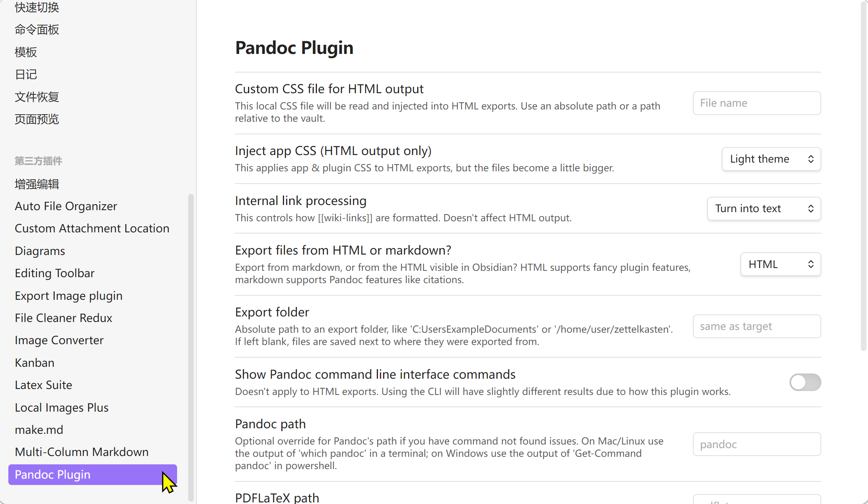Image resolution: width=868 pixels, height=504 pixels.
Task: Focus the Export folder input field
Action: click(x=756, y=326)
